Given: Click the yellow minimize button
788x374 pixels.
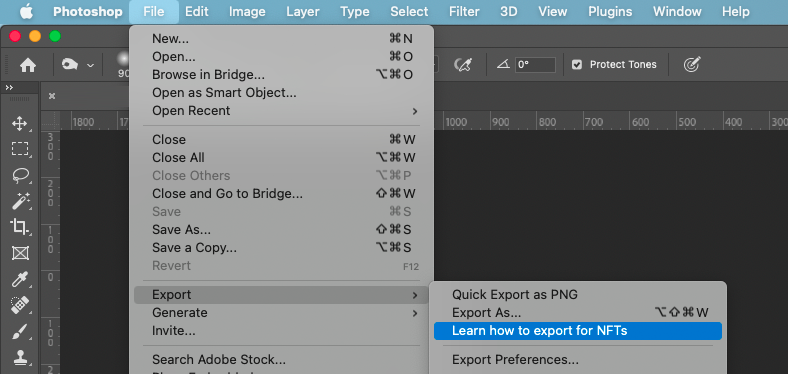Looking at the screenshot, I should click(35, 36).
